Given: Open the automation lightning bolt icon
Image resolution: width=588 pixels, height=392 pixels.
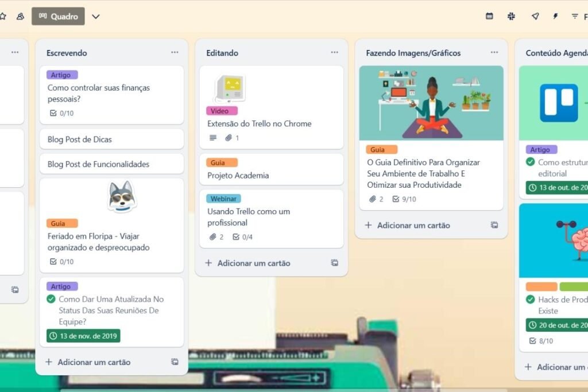Looking at the screenshot, I should [x=555, y=16].
